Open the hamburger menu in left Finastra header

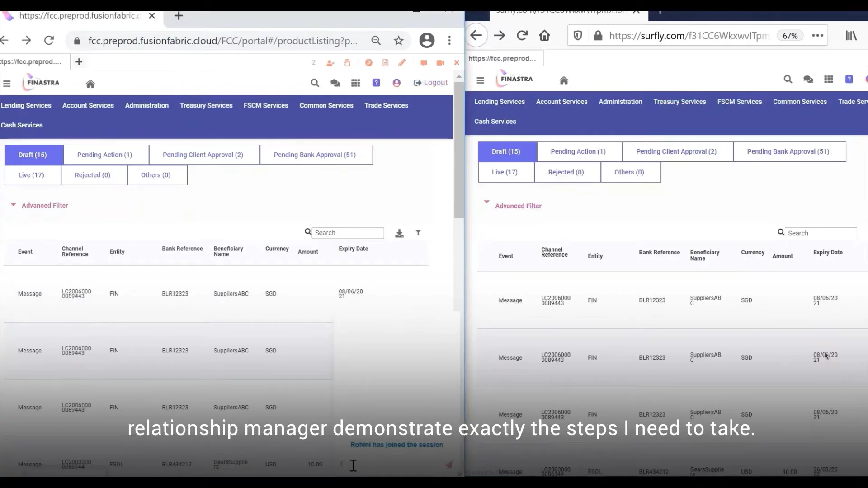pyautogui.click(x=7, y=84)
